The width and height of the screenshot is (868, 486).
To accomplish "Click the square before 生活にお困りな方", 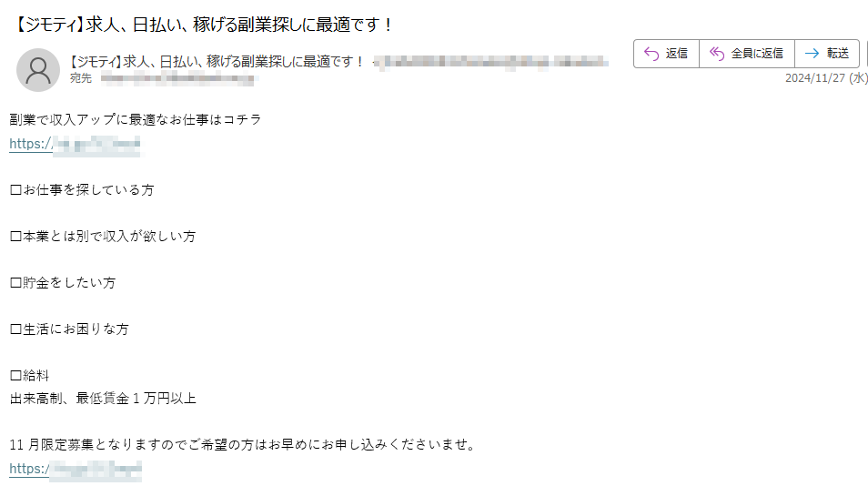I will [16, 329].
